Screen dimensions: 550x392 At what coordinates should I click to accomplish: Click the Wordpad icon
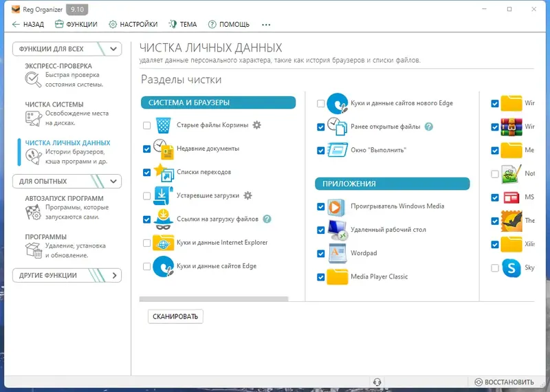point(338,253)
